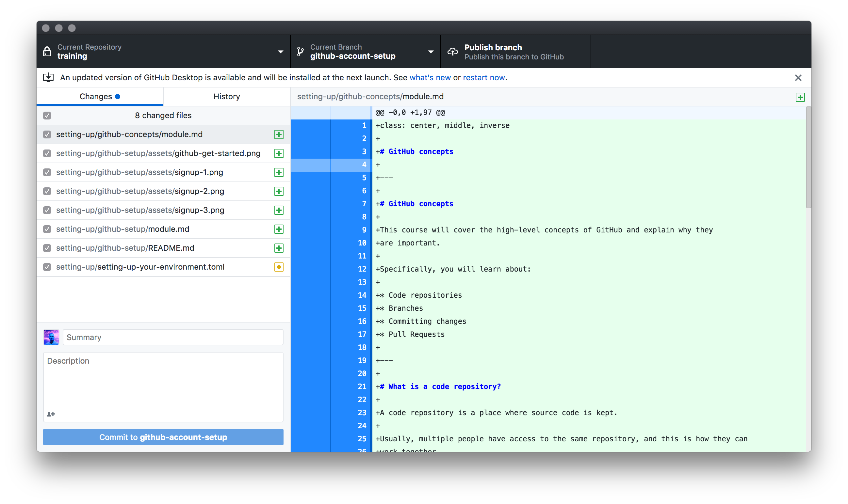Viewport: 848px width, 504px height.
Task: Commit to github-account-setup button
Action: pos(163,437)
